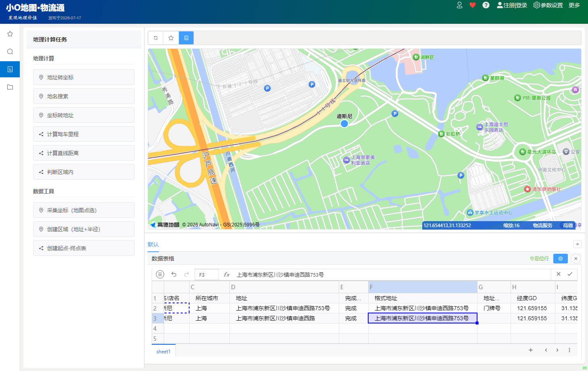Open 创建起点-终点表 tool
Screen dimensions: 588x371
(84, 248)
